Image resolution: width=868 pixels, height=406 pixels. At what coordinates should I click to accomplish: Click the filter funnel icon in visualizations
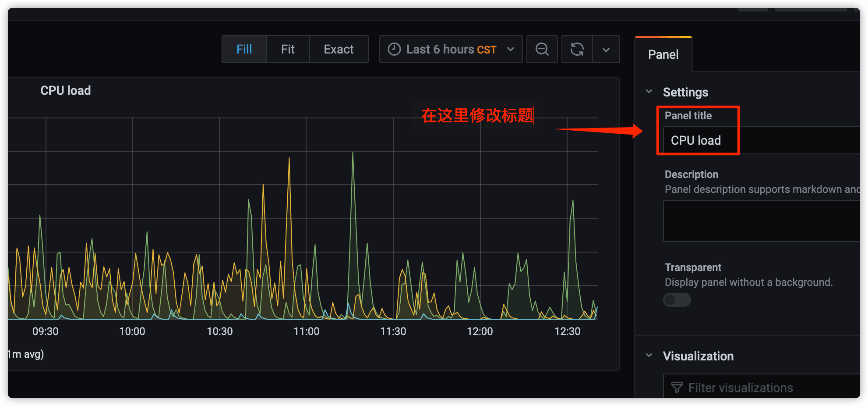tap(677, 388)
